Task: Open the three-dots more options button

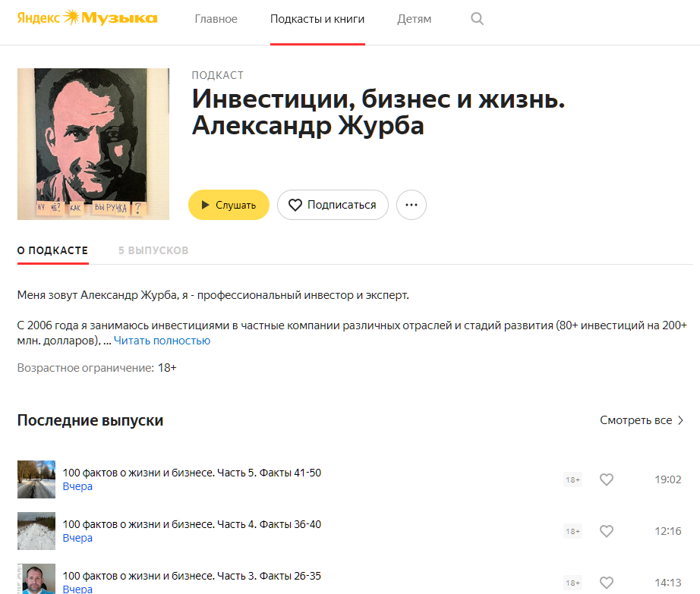Action: tap(411, 205)
